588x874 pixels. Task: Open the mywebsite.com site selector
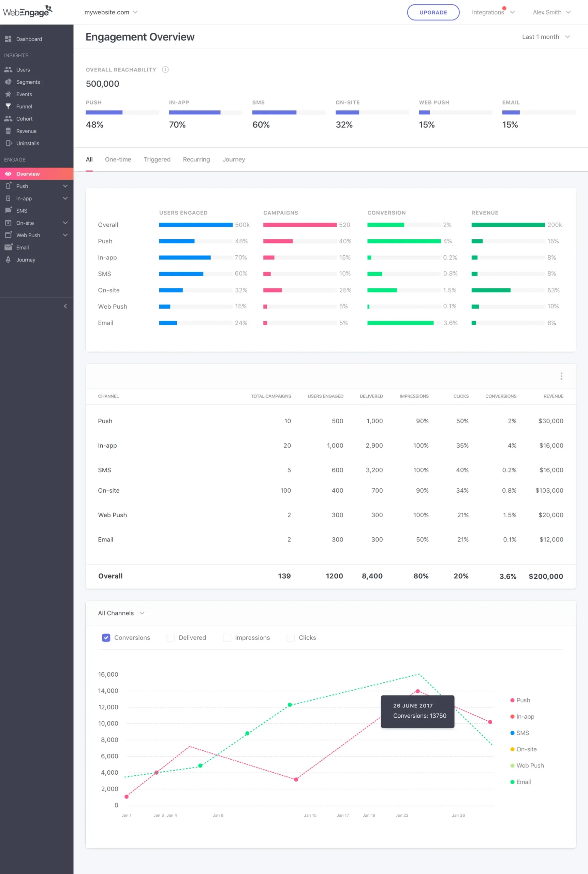pyautogui.click(x=111, y=12)
